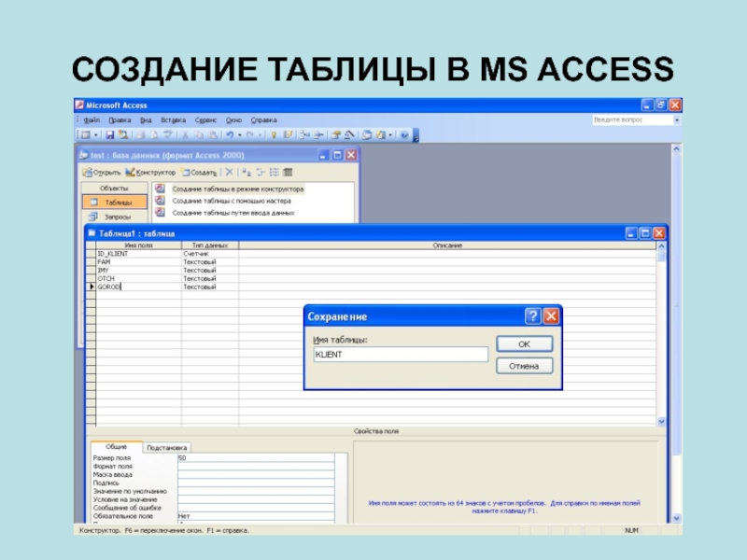Click the Delete X icon in database window
The height and width of the screenshot is (560, 747).
pyautogui.click(x=230, y=173)
